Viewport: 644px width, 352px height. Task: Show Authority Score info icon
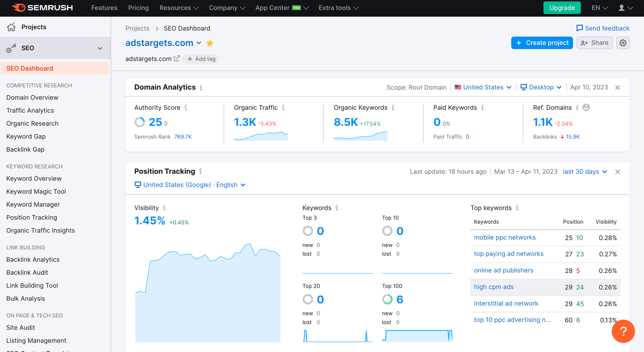pyautogui.click(x=186, y=107)
